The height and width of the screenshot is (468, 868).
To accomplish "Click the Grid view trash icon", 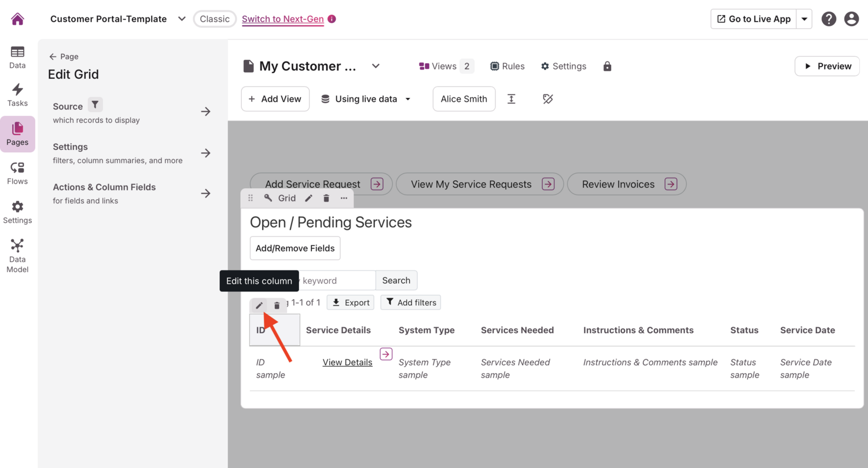I will [326, 198].
